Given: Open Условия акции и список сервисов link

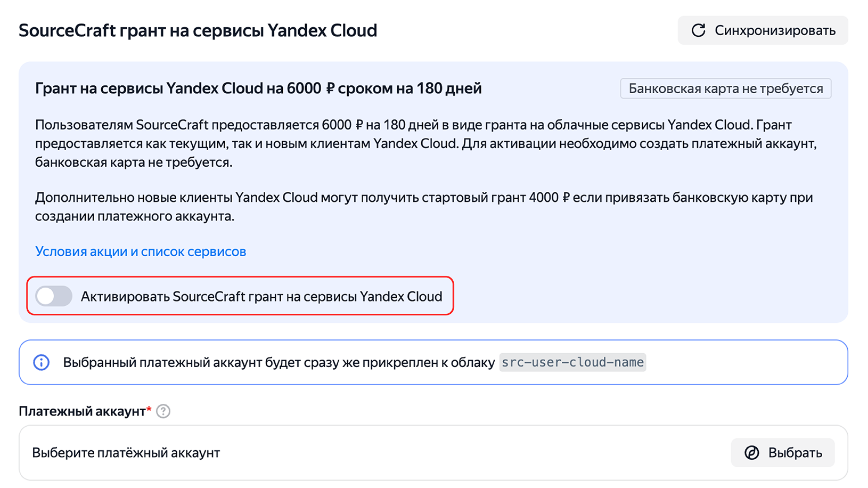Looking at the screenshot, I should click(x=140, y=251).
